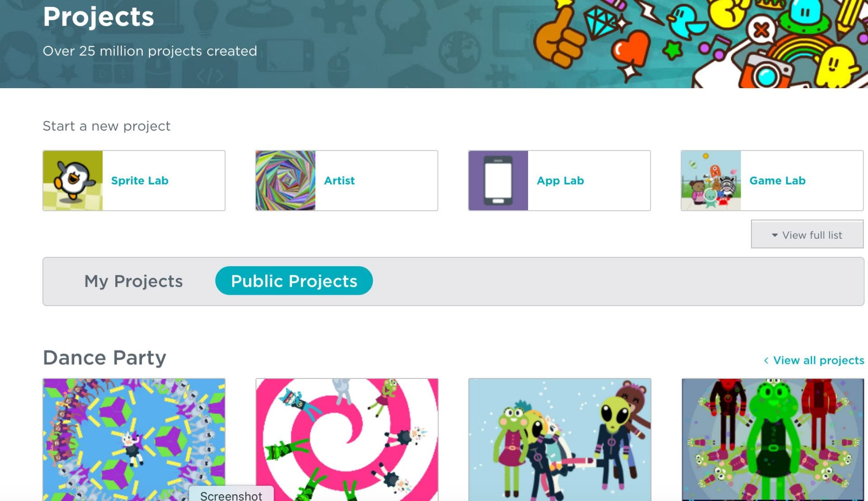Click the Artist spiral pattern icon
The image size is (868, 501).
[286, 180]
